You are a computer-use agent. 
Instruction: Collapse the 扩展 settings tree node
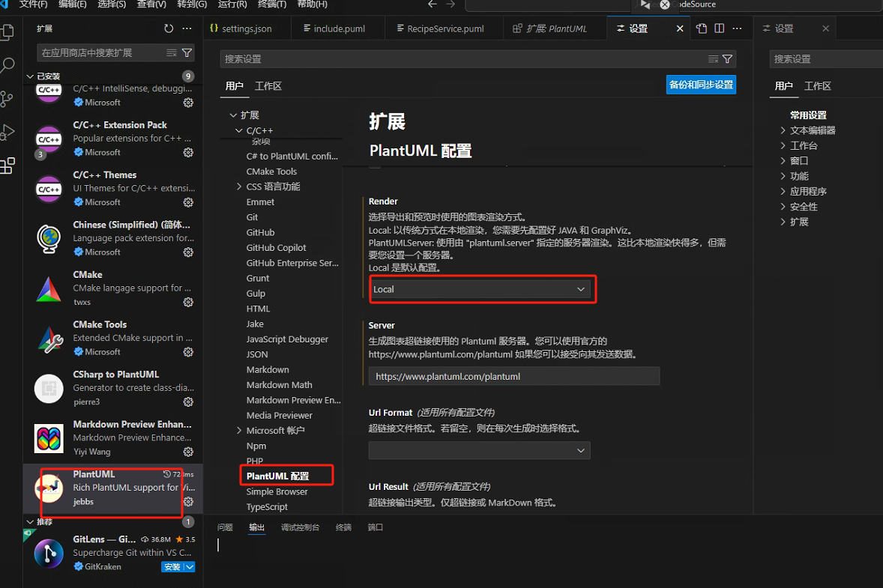tap(233, 115)
